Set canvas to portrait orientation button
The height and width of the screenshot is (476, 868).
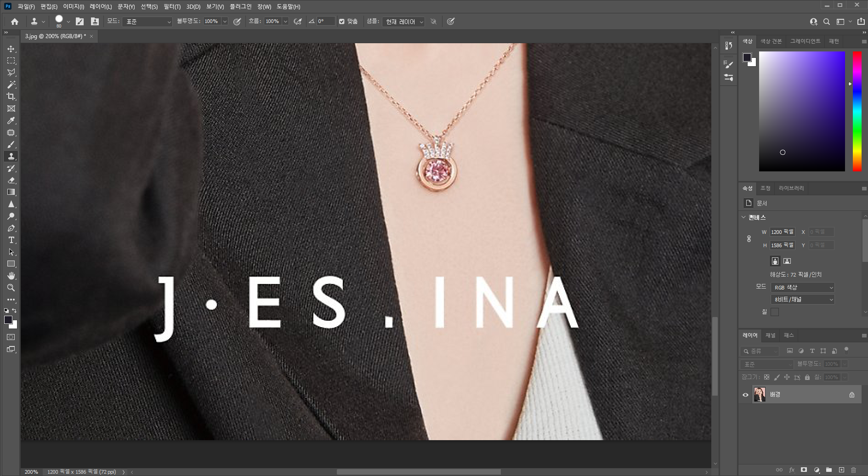[x=775, y=261]
